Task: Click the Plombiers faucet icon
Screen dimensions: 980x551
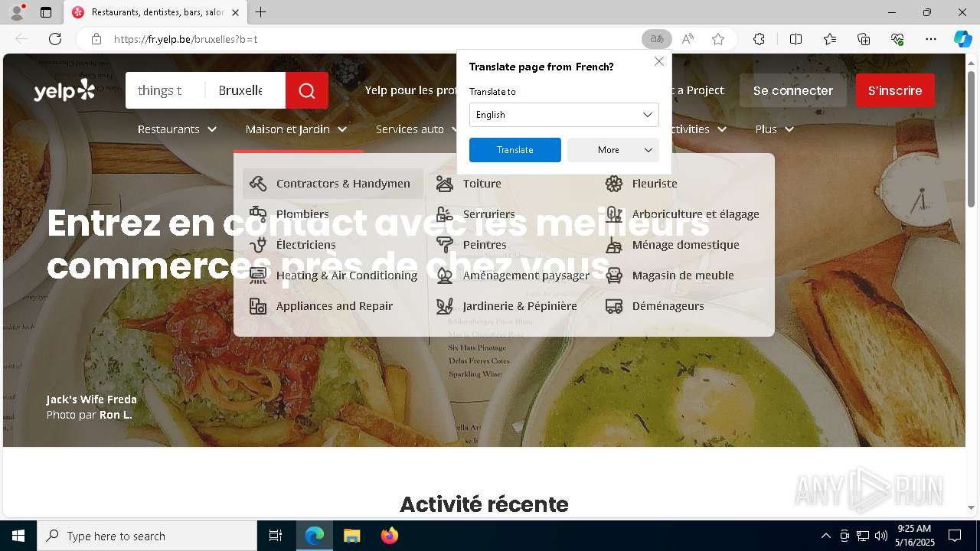Action: 258,214
